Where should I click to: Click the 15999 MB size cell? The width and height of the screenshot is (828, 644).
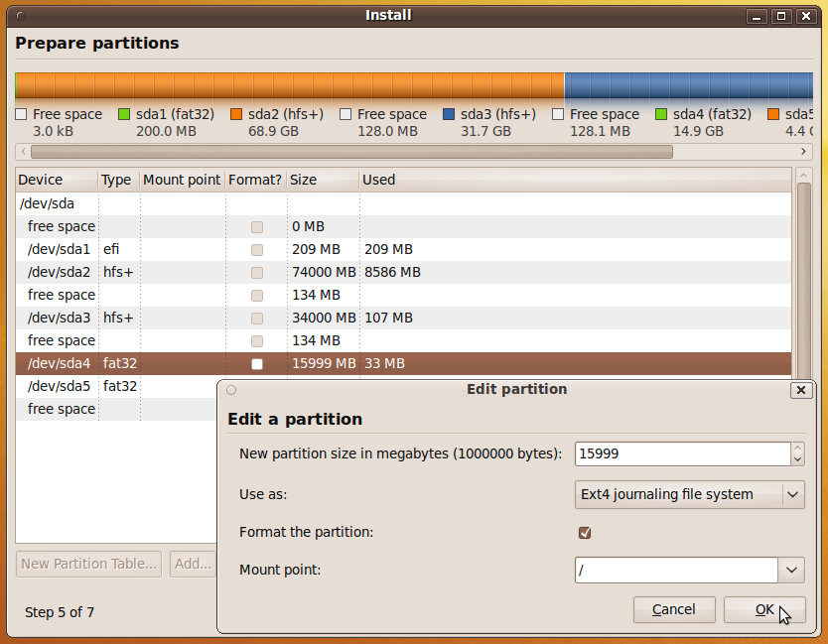[324, 364]
